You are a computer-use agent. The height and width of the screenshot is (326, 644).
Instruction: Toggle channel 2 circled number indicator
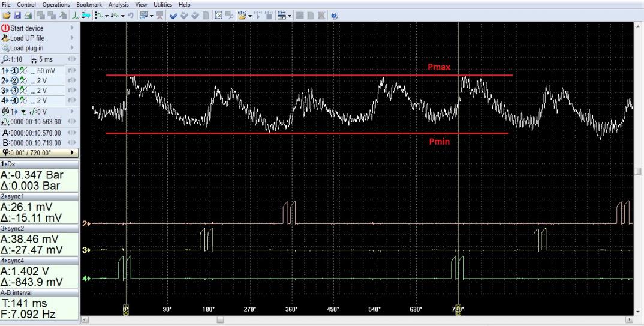[x=13, y=80]
